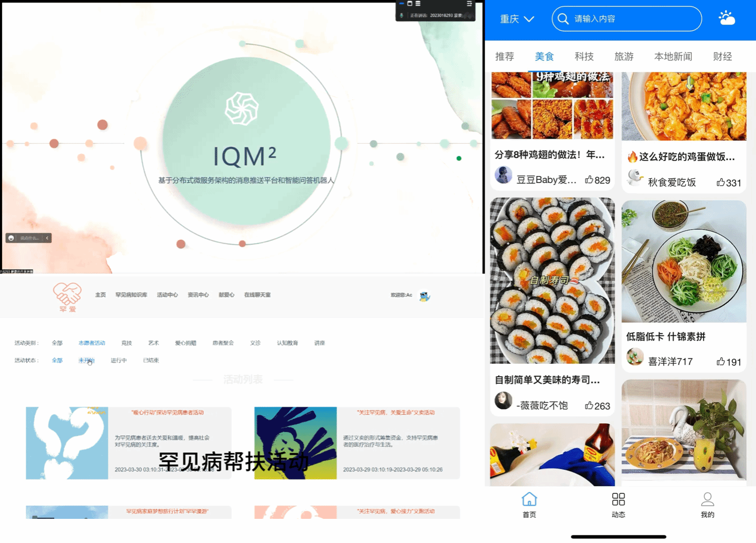Switch to the 旅游 tab
Image resolution: width=756 pixels, height=543 pixels.
[624, 56]
